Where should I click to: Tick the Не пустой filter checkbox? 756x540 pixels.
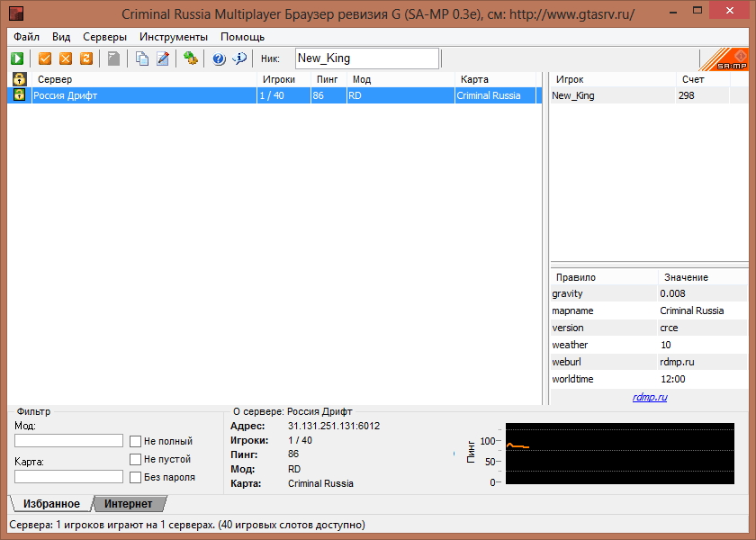coord(136,459)
